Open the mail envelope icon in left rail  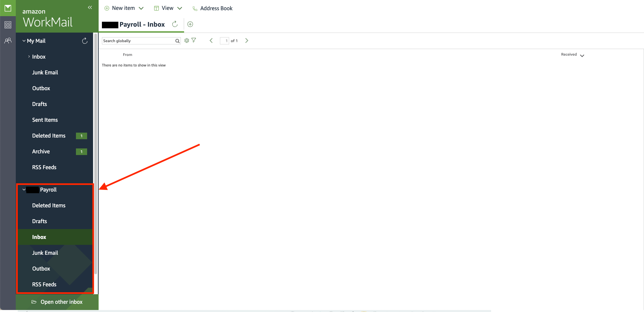8,8
